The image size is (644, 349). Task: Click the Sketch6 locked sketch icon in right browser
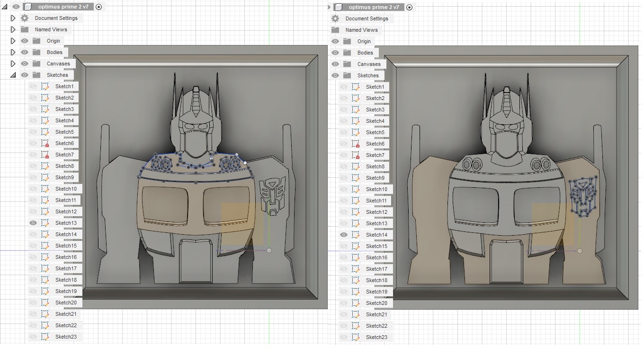[x=356, y=144]
